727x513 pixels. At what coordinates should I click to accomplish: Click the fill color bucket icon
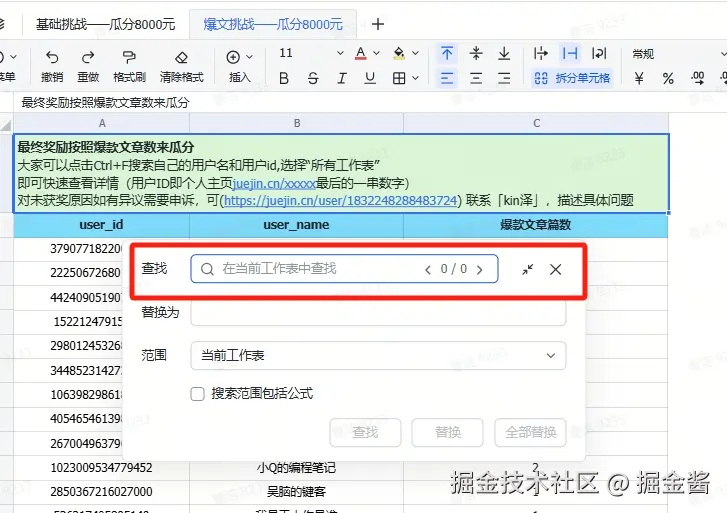coord(399,54)
